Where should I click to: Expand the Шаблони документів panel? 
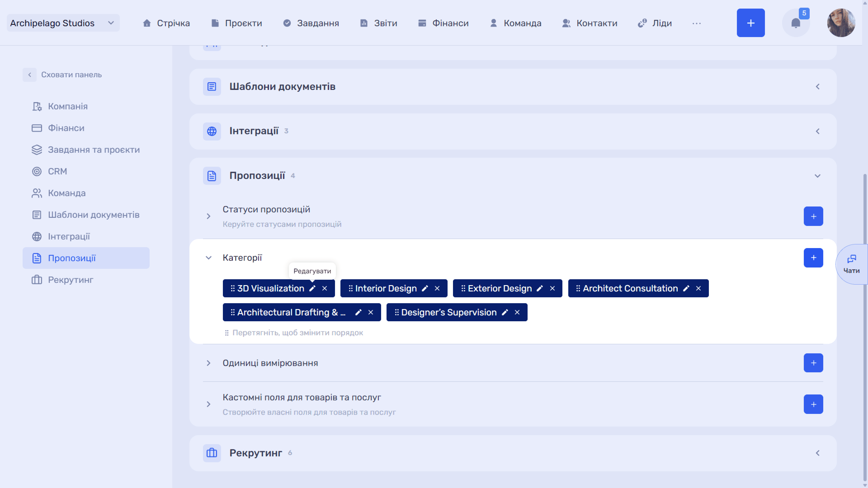817,87
